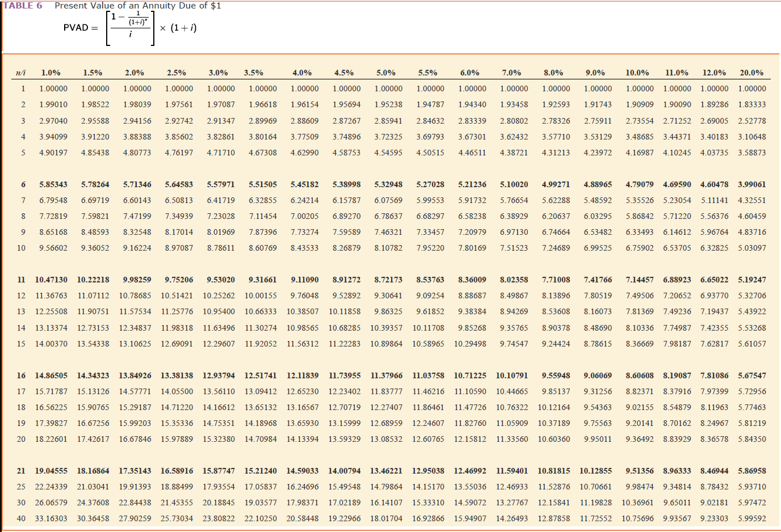The image size is (781, 532).
Task: Click the bold value 9.55948 in row 16
Action: (556, 375)
